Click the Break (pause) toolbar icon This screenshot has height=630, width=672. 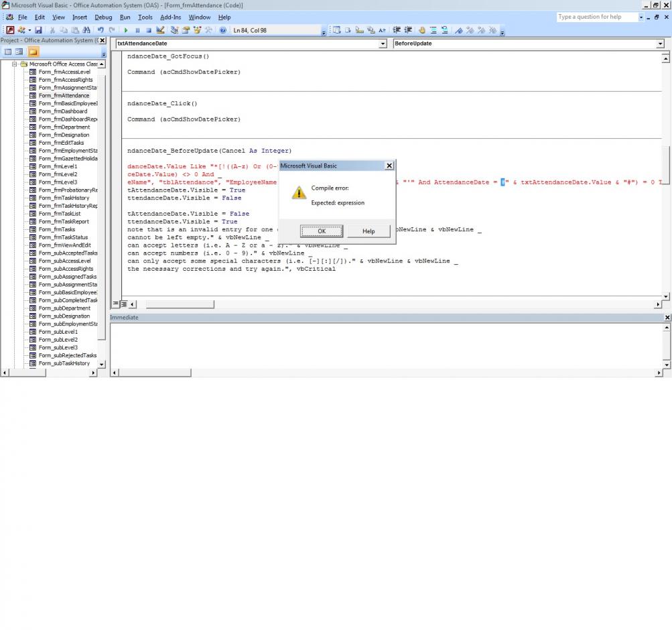(137, 30)
